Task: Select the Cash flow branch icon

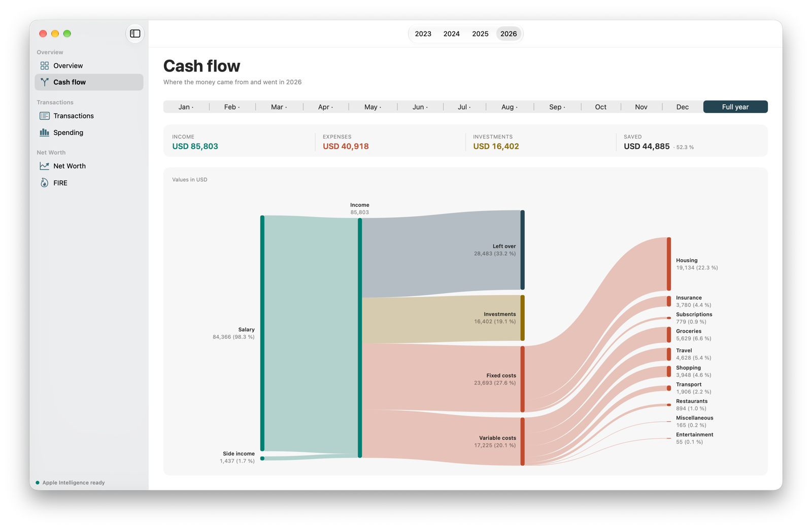Action: click(45, 82)
